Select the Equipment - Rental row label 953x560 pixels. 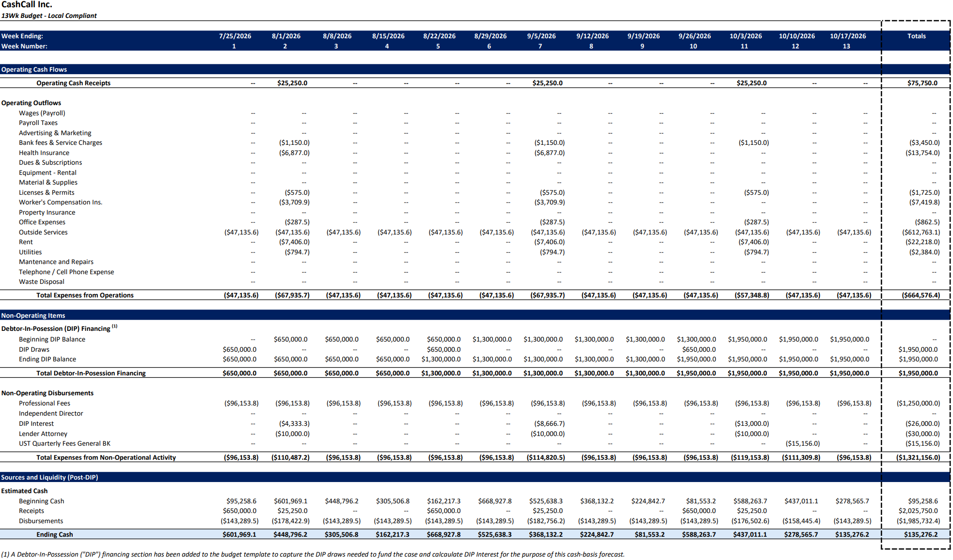[x=48, y=172]
